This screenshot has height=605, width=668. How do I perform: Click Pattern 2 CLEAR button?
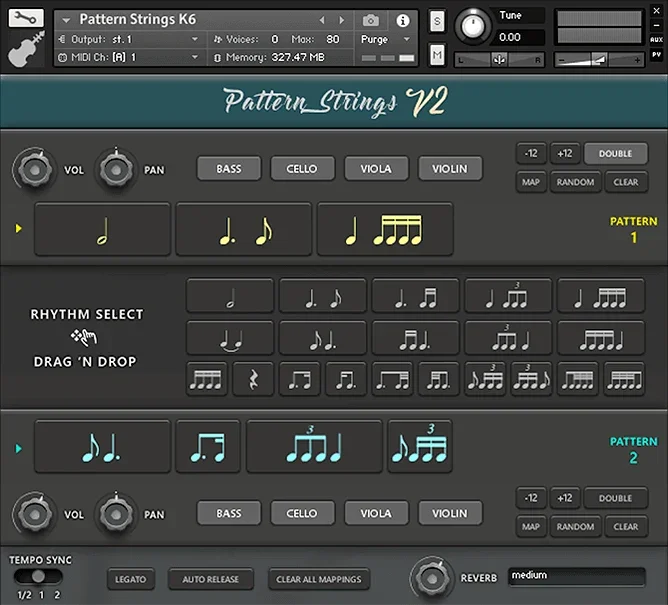[x=626, y=527]
